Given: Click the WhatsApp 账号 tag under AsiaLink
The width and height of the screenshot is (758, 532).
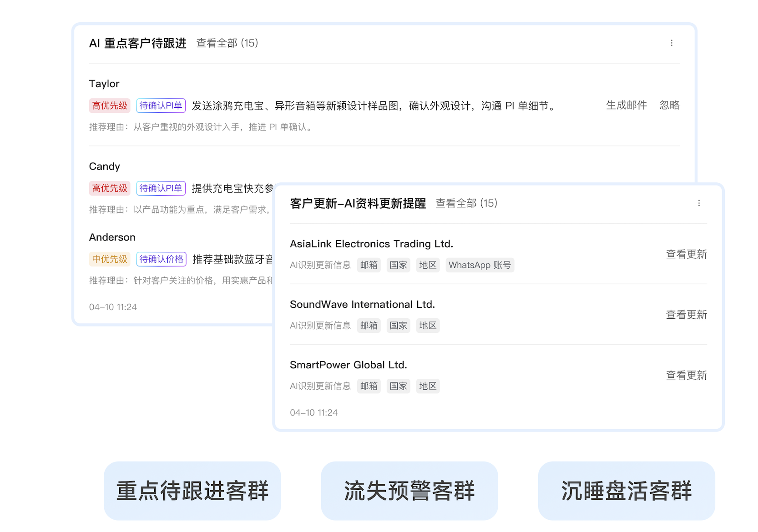Looking at the screenshot, I should click(x=480, y=265).
